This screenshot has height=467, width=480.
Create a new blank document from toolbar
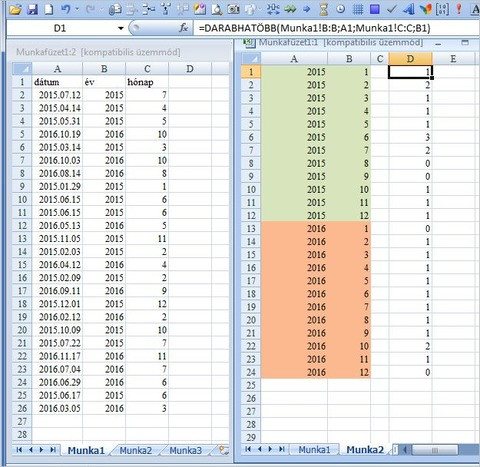point(49,9)
